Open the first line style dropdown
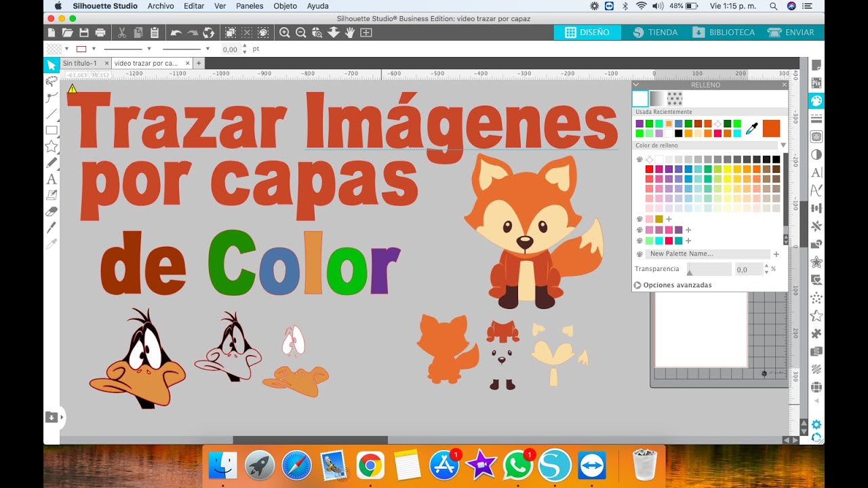 150,49
